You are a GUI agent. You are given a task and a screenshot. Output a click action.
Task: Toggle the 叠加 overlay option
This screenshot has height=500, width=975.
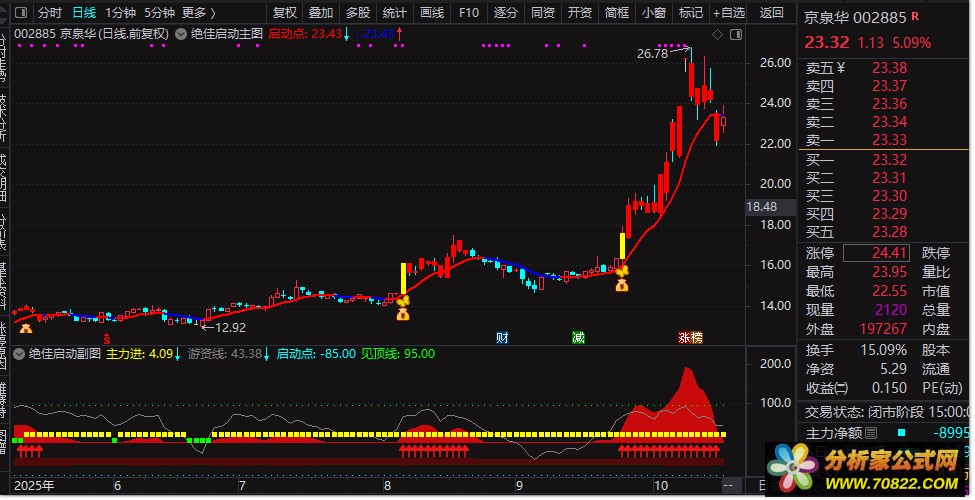coord(321,12)
